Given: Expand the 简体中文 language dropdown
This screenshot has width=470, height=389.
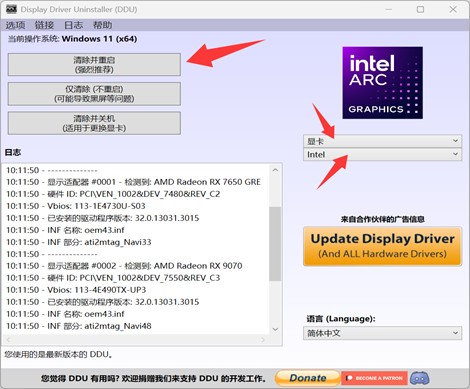Looking at the screenshot, I should coord(382,333).
